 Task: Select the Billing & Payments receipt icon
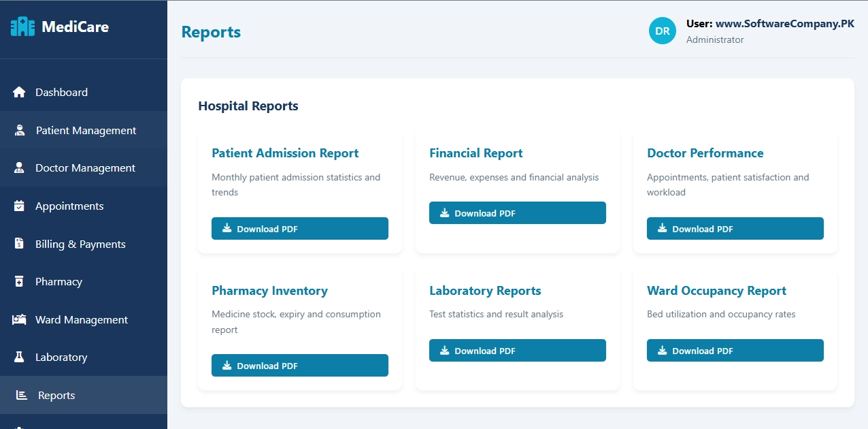point(18,244)
